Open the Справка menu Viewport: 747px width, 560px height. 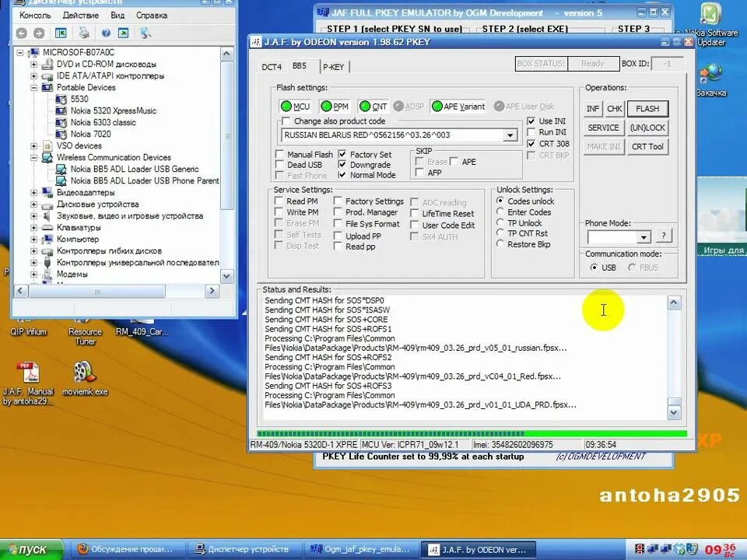tap(151, 16)
